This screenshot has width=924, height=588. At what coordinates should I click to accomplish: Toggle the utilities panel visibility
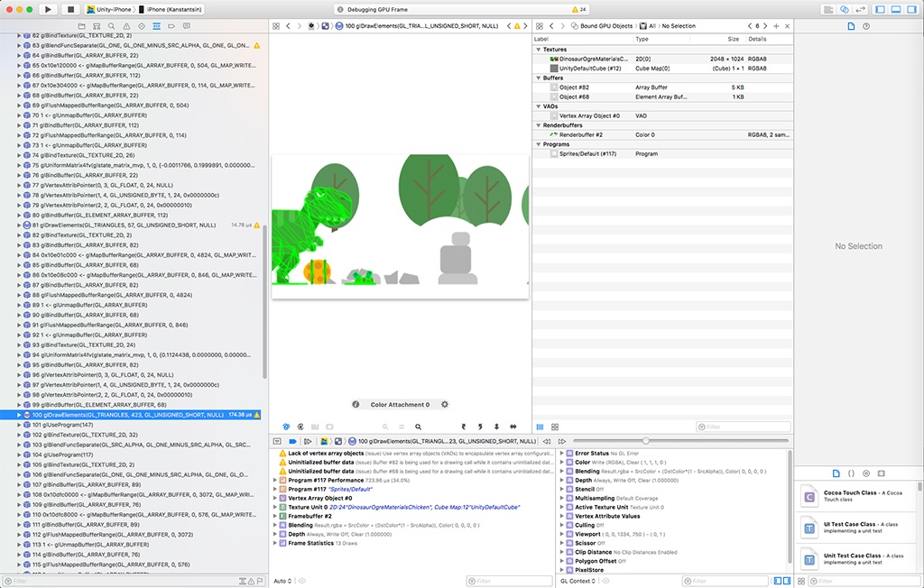(x=911, y=9)
